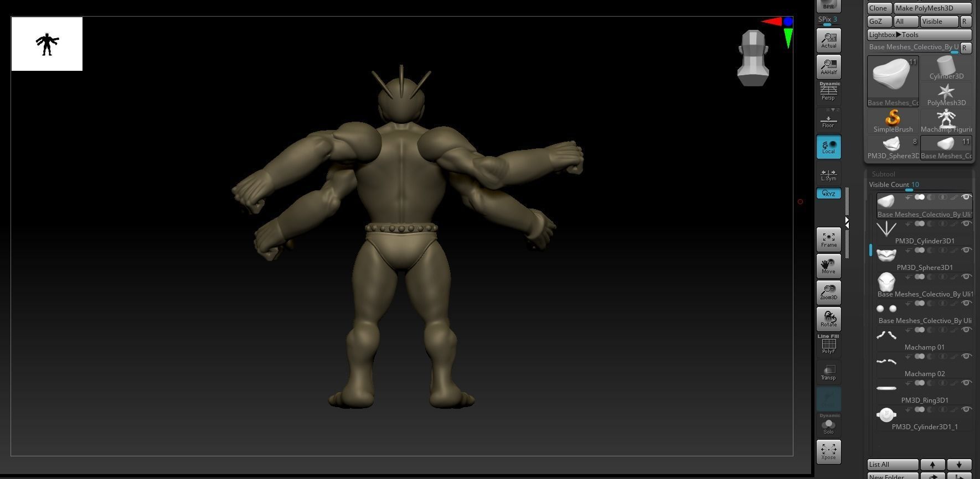Click the GoZ All button
980x479 pixels.
(906, 22)
